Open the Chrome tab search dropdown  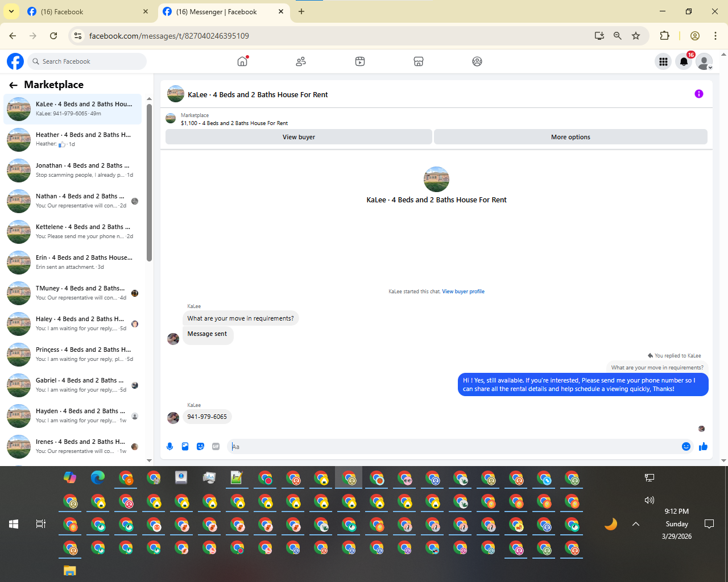(11, 11)
